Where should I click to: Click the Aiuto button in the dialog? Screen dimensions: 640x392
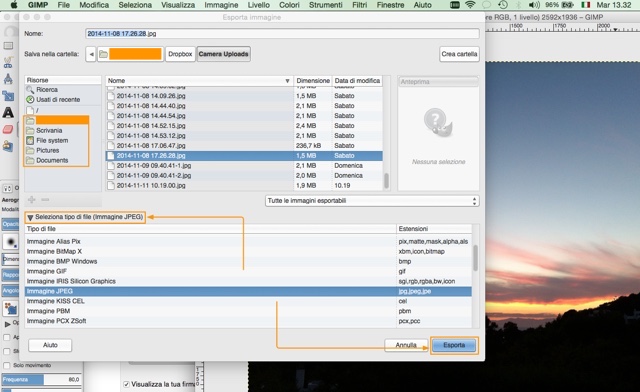[50, 345]
